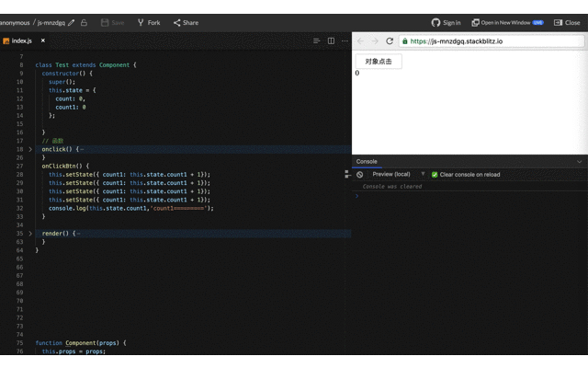Click the pencil icon to rename js-mnzdgq project

(x=72, y=23)
